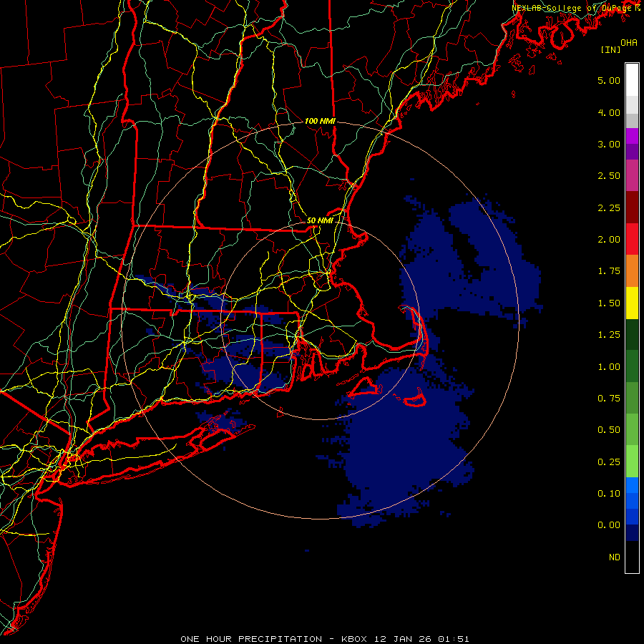Click the '2.50' legend value

click(609, 176)
